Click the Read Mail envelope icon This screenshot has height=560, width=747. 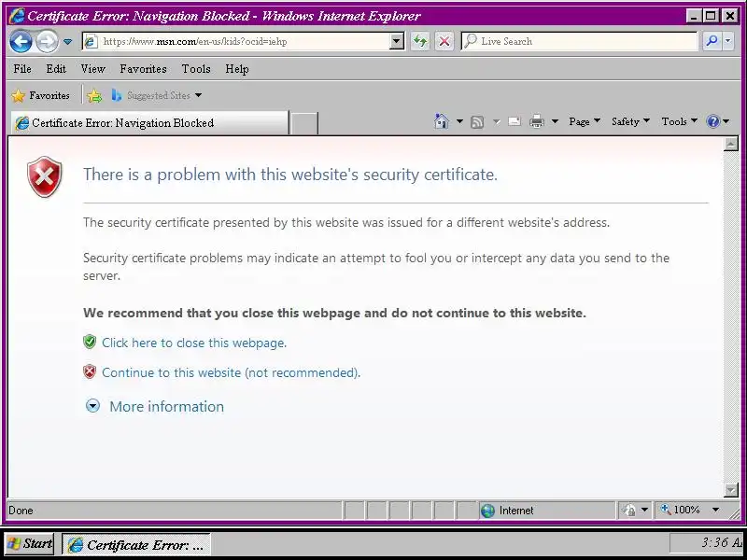(x=514, y=121)
